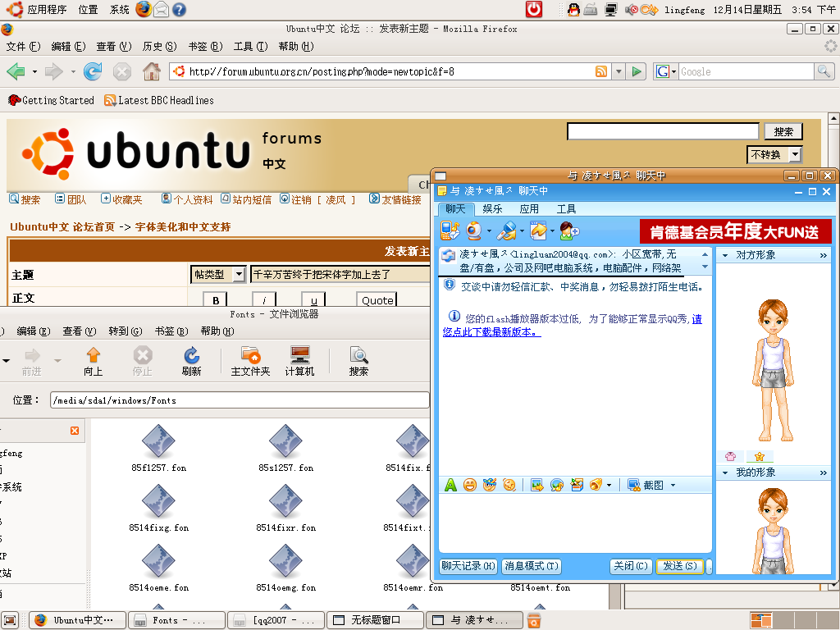Open the 应用程序 applications menu
The image size is (840, 630).
47,10
